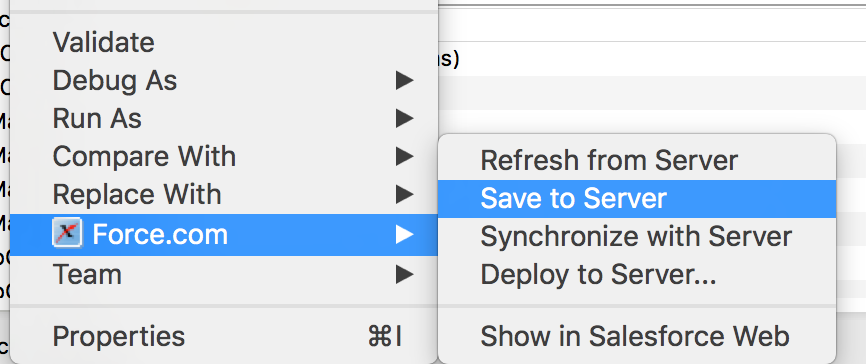
Task: Choose Synchronize with Server
Action: tap(636, 236)
